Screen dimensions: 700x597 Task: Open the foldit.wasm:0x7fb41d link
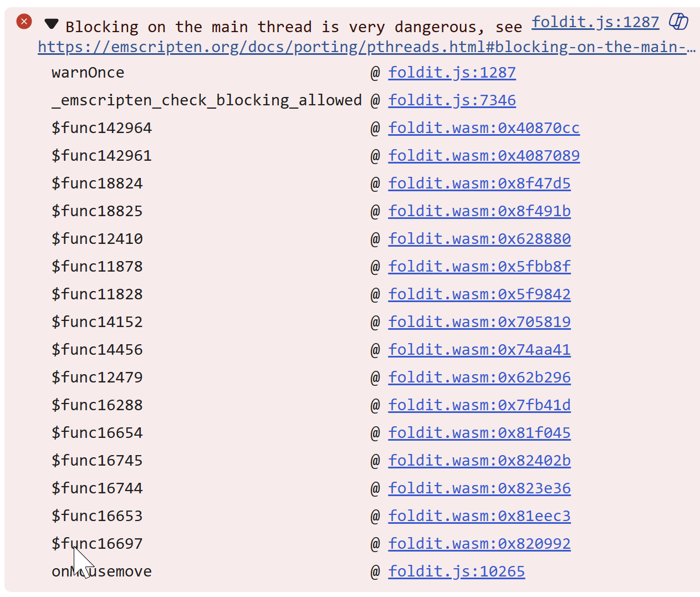[x=479, y=405]
